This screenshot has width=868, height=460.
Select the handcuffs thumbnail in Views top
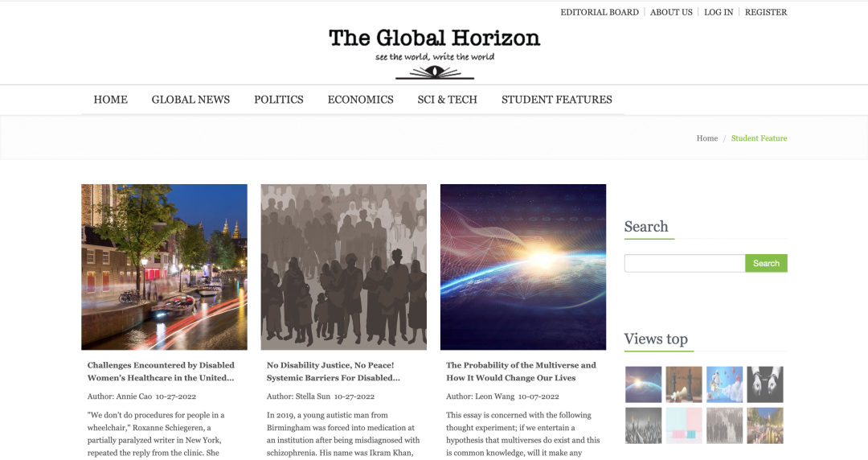click(x=765, y=384)
